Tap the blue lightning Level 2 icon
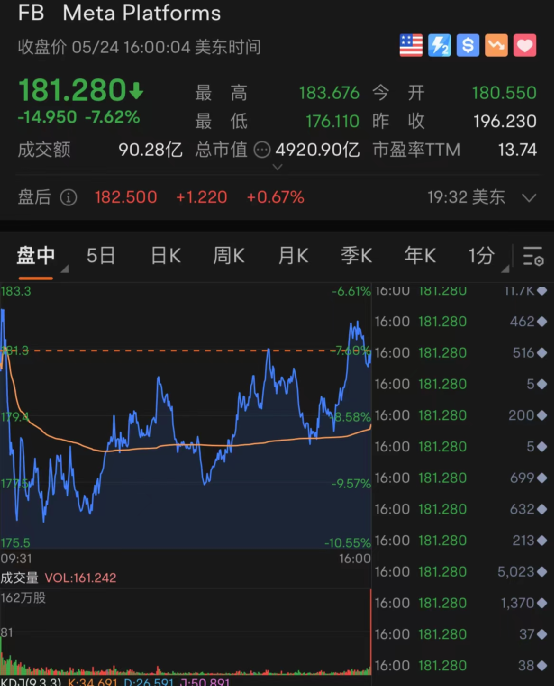This screenshot has height=686, width=554. coord(439,45)
